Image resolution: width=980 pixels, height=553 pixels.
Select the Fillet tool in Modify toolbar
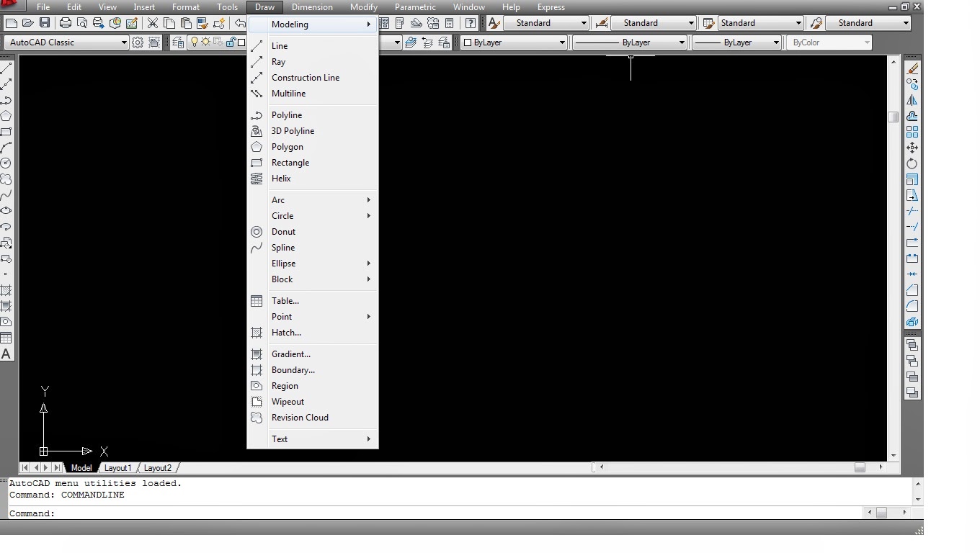click(x=912, y=306)
